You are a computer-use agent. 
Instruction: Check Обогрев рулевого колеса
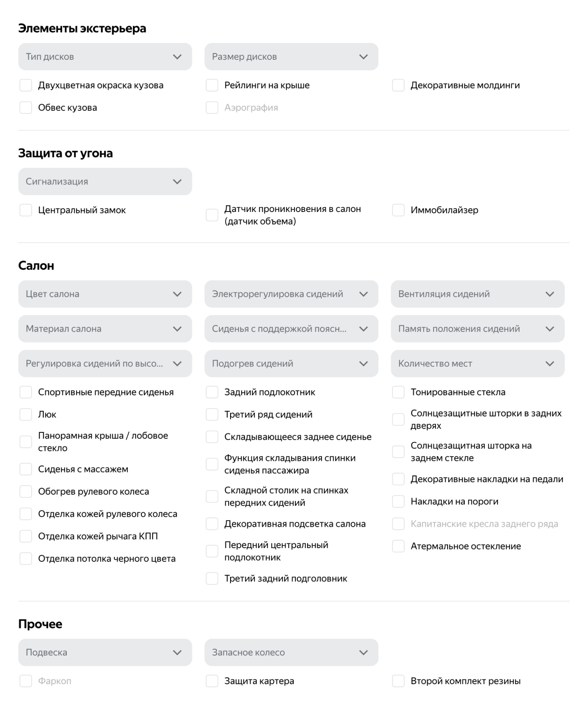pyautogui.click(x=26, y=492)
